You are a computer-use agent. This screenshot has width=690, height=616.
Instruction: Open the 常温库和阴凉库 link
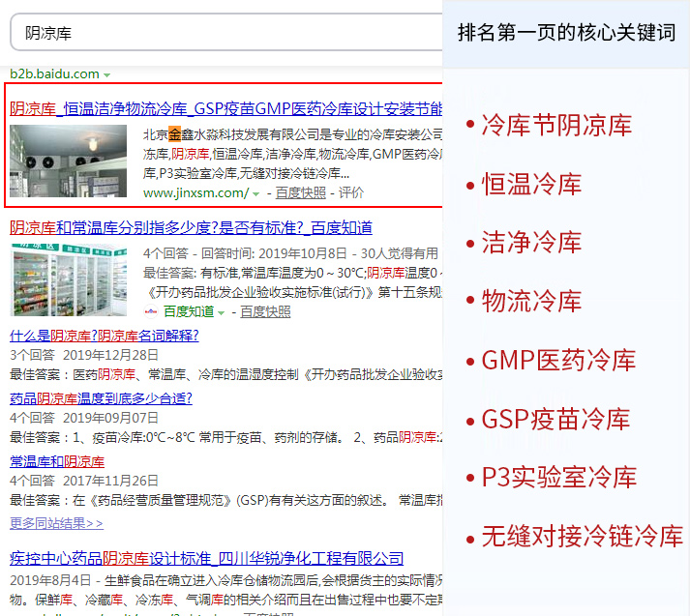(57, 461)
